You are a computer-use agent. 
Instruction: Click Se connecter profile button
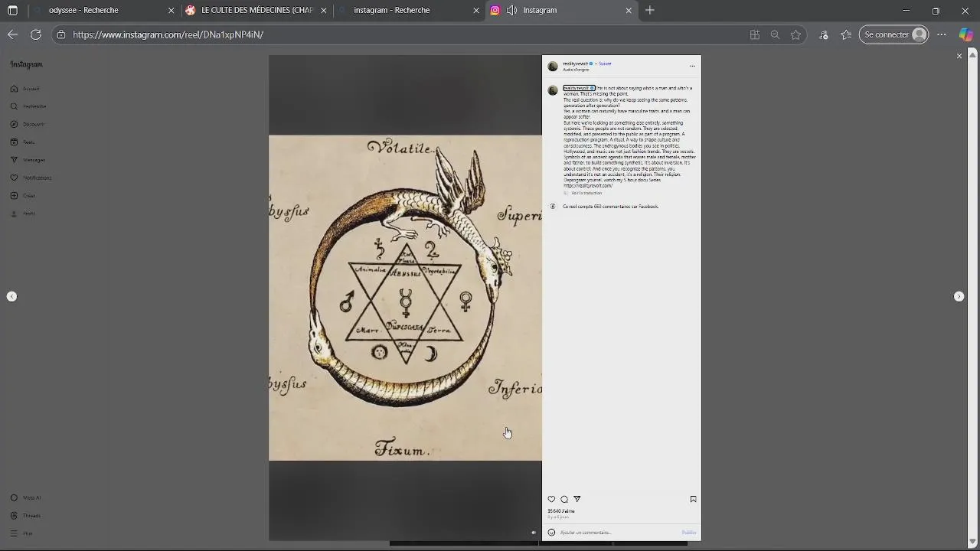coord(893,34)
